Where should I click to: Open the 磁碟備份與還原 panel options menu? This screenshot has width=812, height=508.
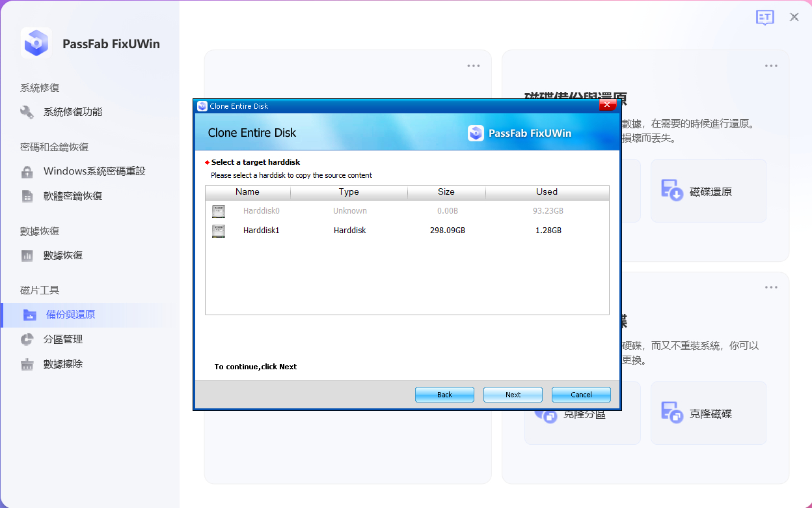coord(771,65)
